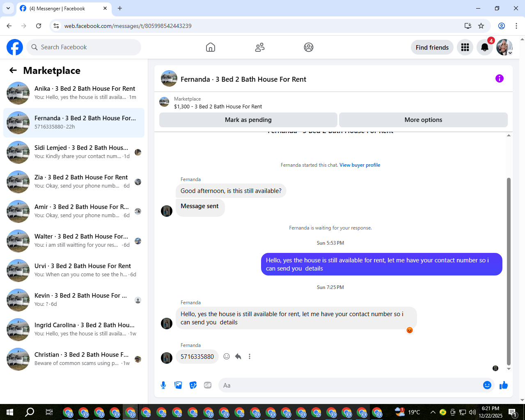Open Chrome three-dot menu
Viewport: 525px width, 420px height.
[x=516, y=26]
